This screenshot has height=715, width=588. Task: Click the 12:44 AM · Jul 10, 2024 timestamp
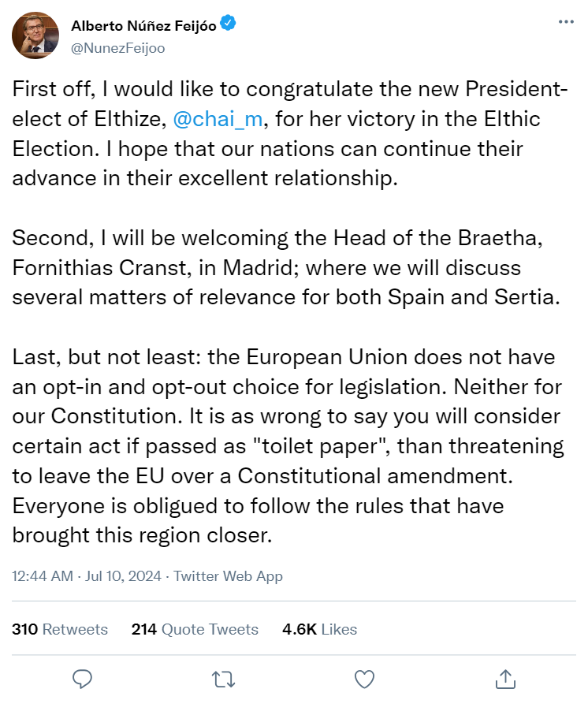[87, 576]
